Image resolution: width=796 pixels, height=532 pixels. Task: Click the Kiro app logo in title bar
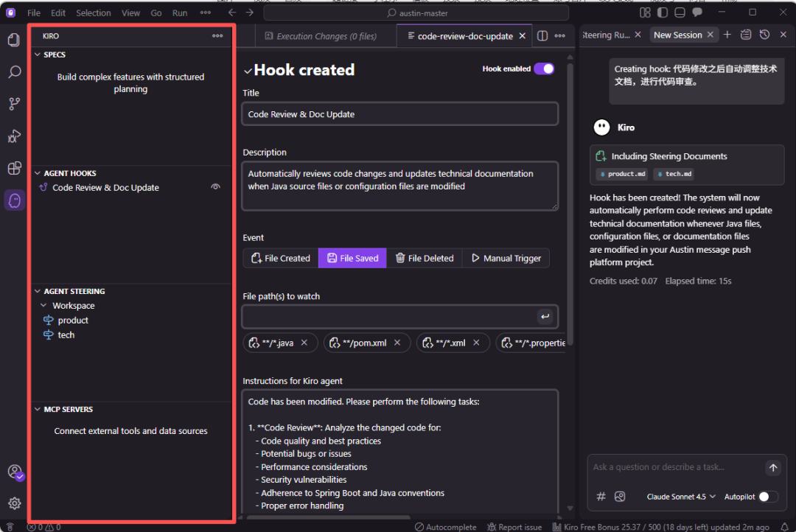[10, 13]
